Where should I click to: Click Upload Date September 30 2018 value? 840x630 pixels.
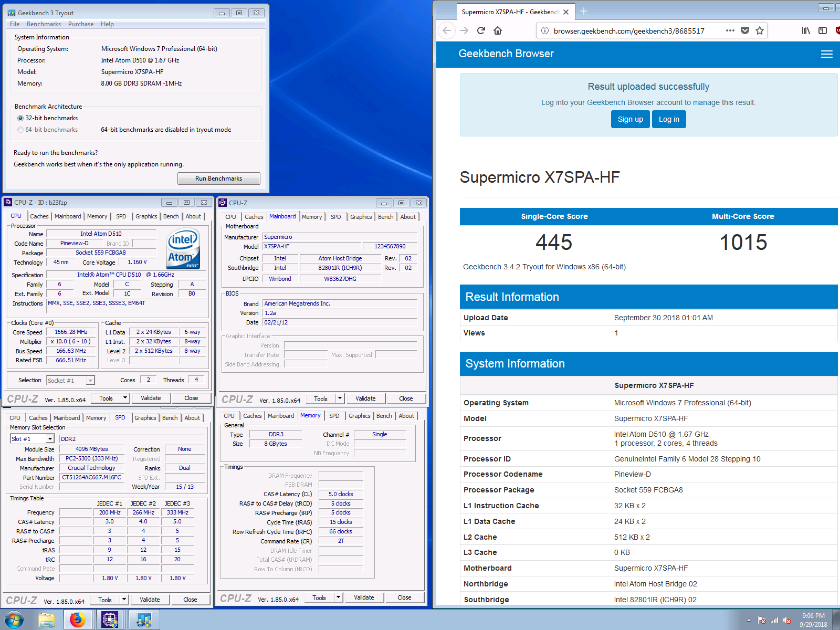point(664,318)
